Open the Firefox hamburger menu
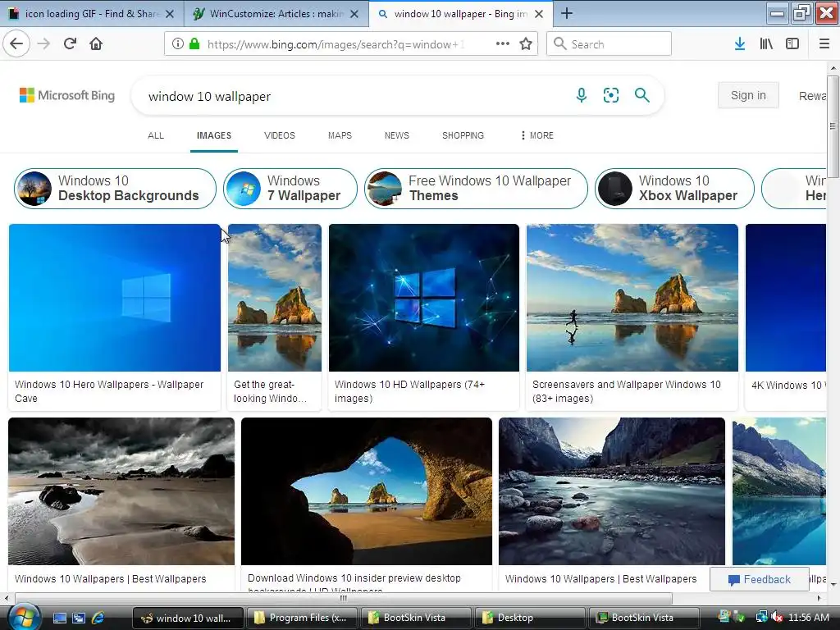This screenshot has height=630, width=840. 824,44
